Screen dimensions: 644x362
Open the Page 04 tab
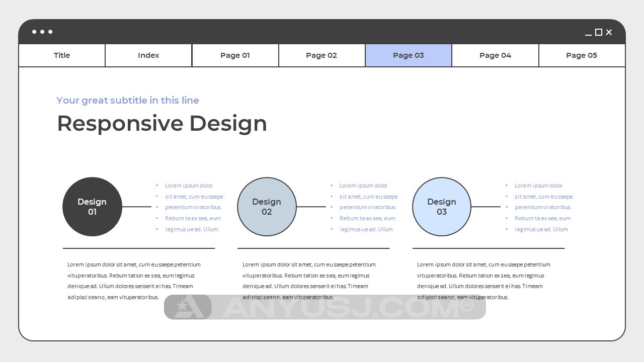(495, 55)
